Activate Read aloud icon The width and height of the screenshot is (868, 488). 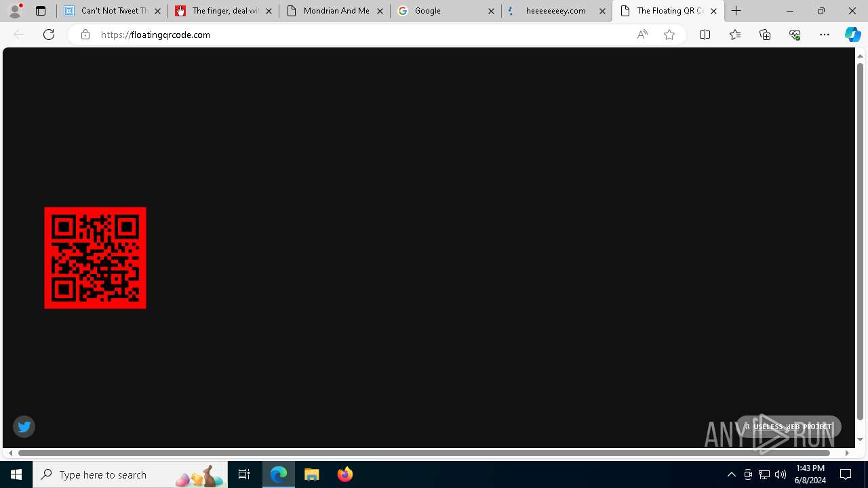642,35
